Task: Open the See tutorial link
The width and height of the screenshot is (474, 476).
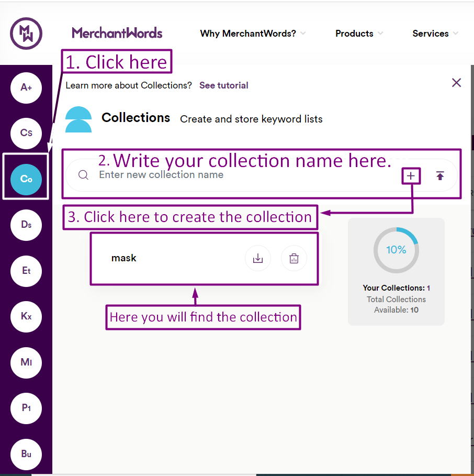Action: [x=224, y=85]
